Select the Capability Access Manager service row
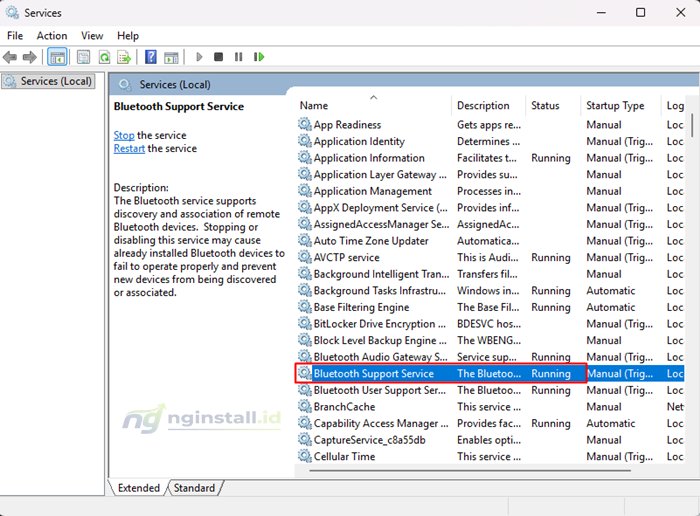 pos(490,423)
